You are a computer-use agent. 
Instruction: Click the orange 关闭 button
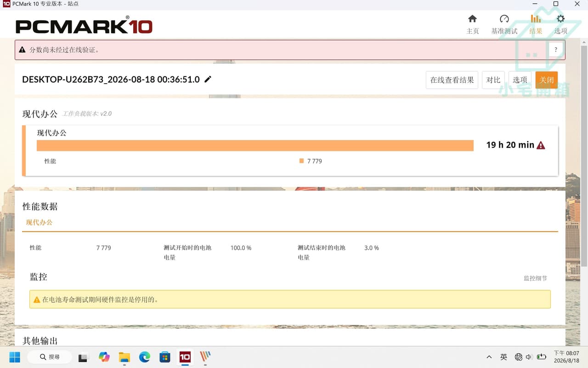coord(547,80)
